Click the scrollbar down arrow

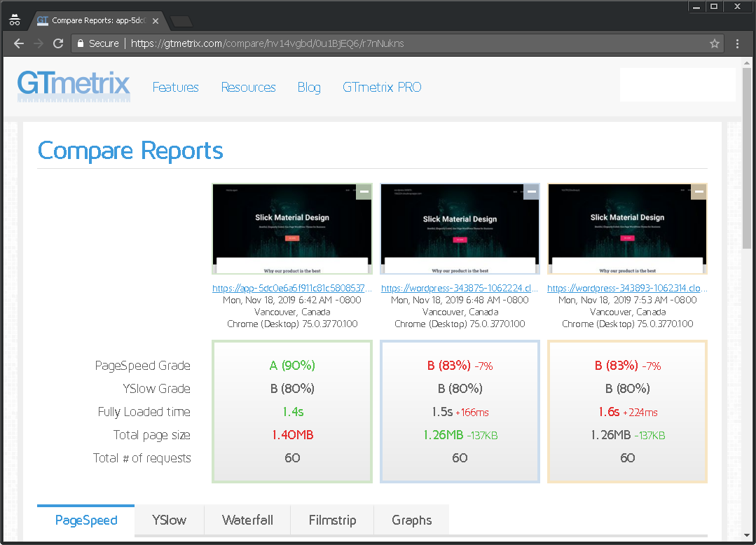pyautogui.click(x=747, y=535)
